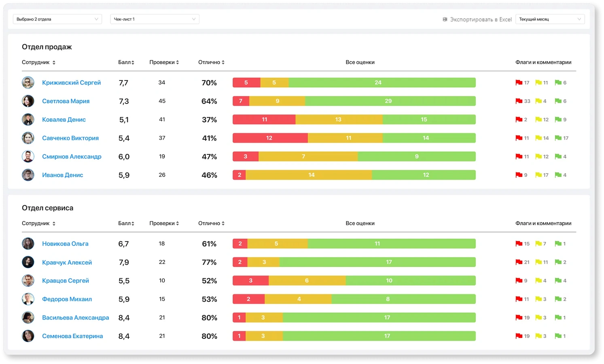The width and height of the screenshot is (604, 364).
Task: Open employee Смирнов Александр
Action: coord(72,157)
